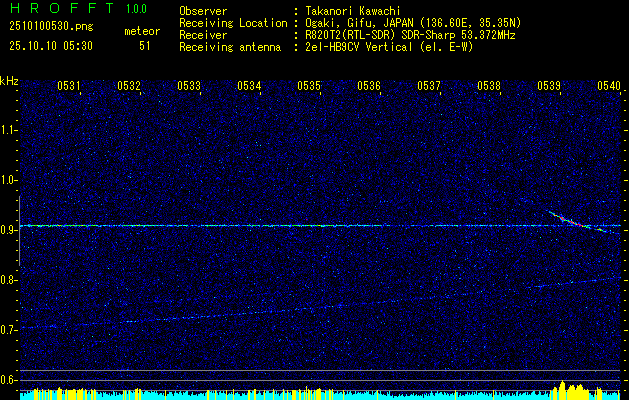Click the yellow signal peak in bottom strip

(x=570, y=388)
